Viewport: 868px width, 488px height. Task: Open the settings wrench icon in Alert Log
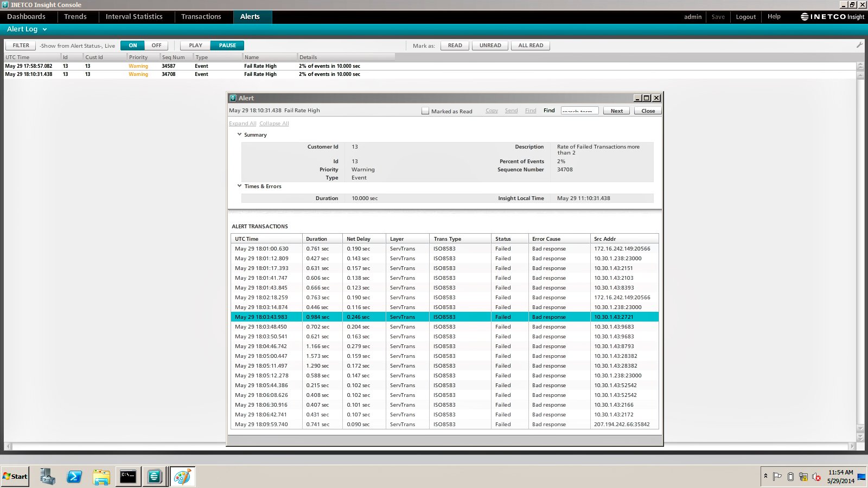859,45
